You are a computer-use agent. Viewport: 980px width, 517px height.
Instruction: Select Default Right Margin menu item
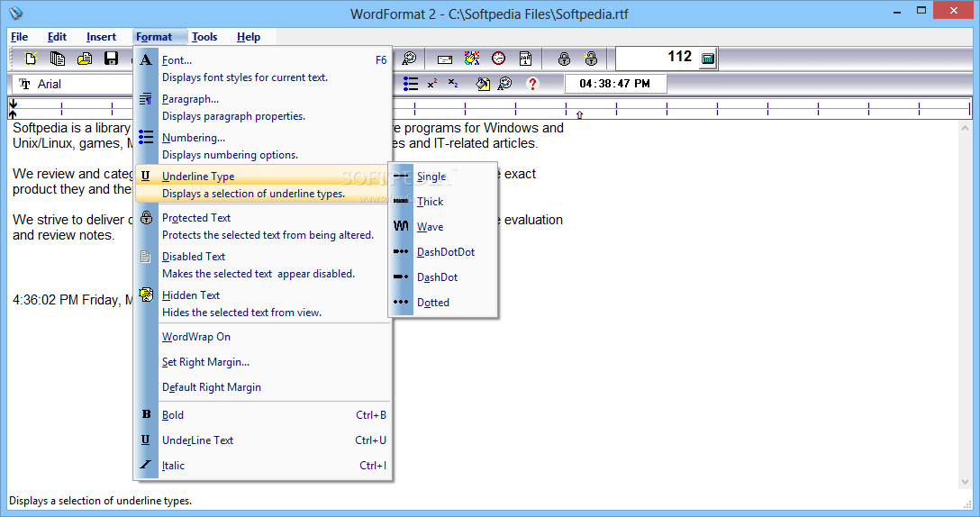[263, 387]
